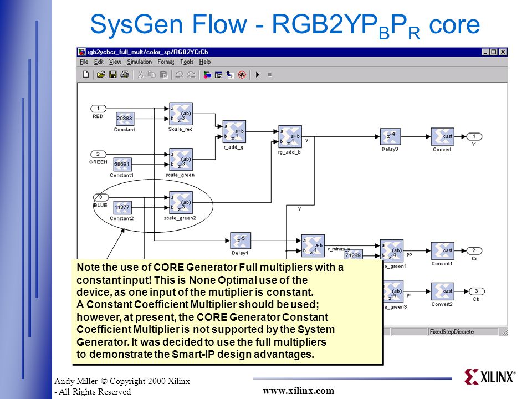This screenshot has width=532, height=399.
Task: Click the Cut scissors icon
Action: pos(140,75)
